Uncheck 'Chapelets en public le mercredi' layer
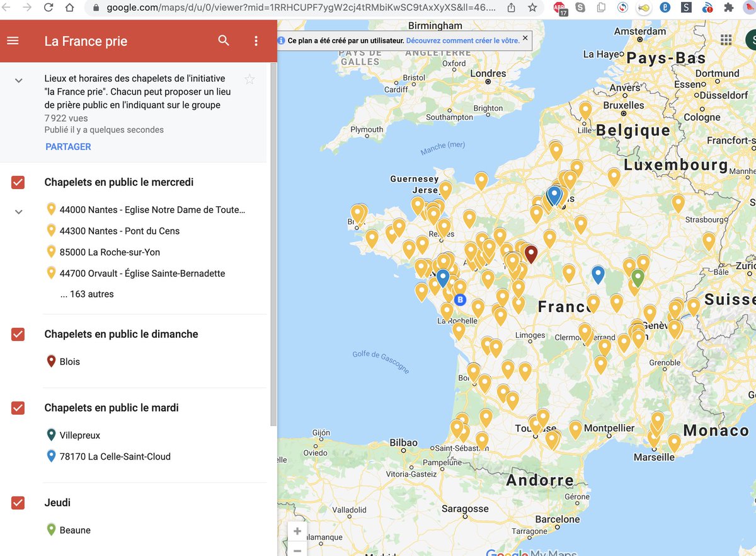Screen dimensions: 756x556 (x=18, y=183)
